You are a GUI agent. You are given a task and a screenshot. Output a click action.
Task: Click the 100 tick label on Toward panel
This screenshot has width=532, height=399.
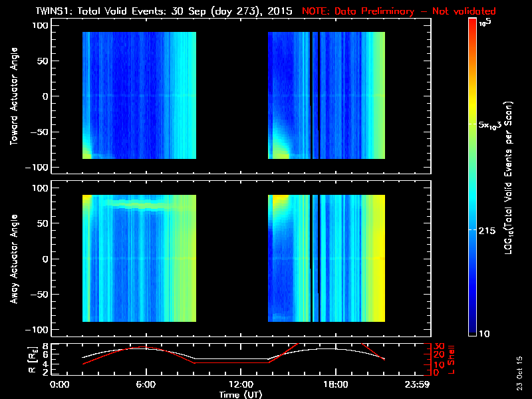pos(41,25)
